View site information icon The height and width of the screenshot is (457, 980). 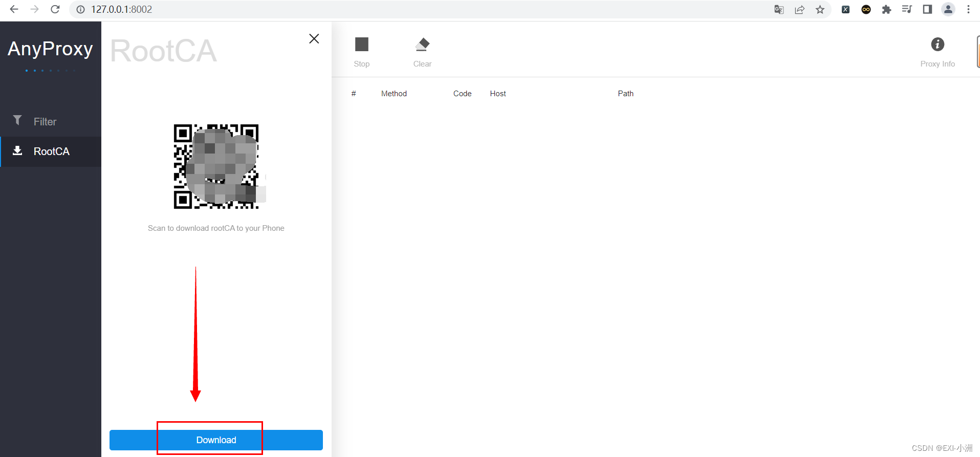(x=80, y=9)
